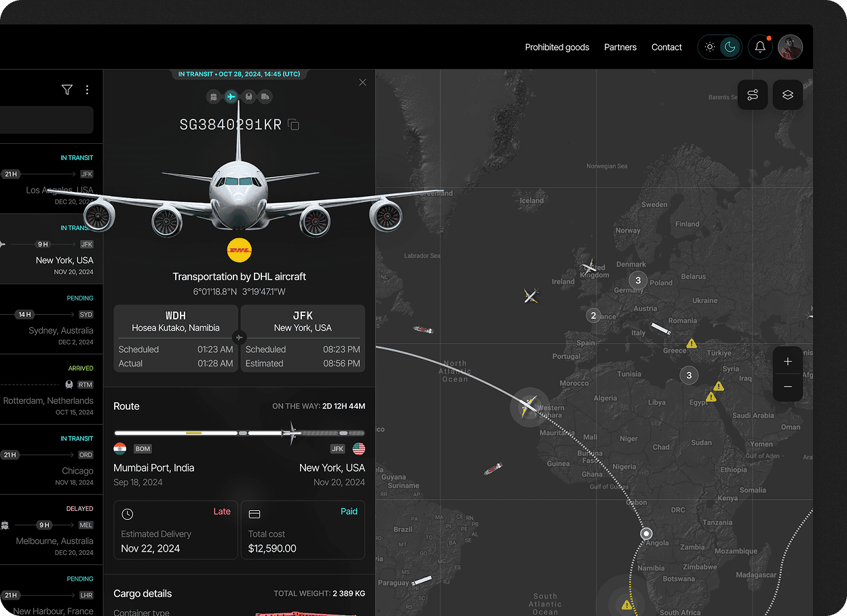Open the cluster of 3 over Germany
The height and width of the screenshot is (616, 847).
(638, 280)
